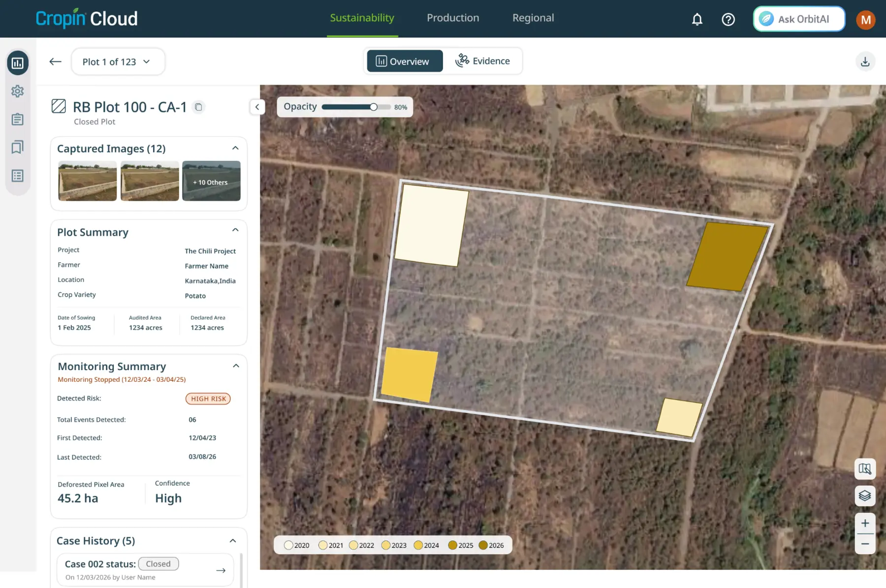
Task: Adjust the Opacity slider handle
Action: coord(374,107)
